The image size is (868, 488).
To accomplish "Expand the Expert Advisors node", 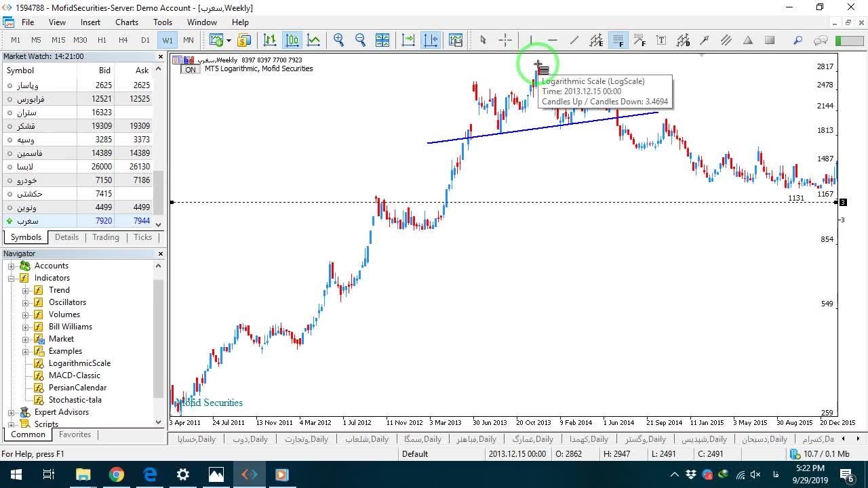I will click(12, 412).
